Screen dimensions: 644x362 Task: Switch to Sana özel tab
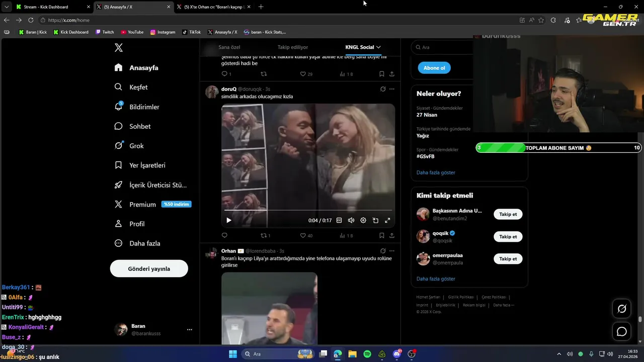coord(229,47)
